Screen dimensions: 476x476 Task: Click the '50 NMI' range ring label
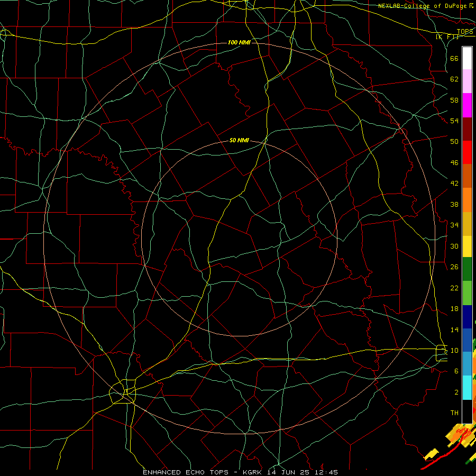[239, 140]
